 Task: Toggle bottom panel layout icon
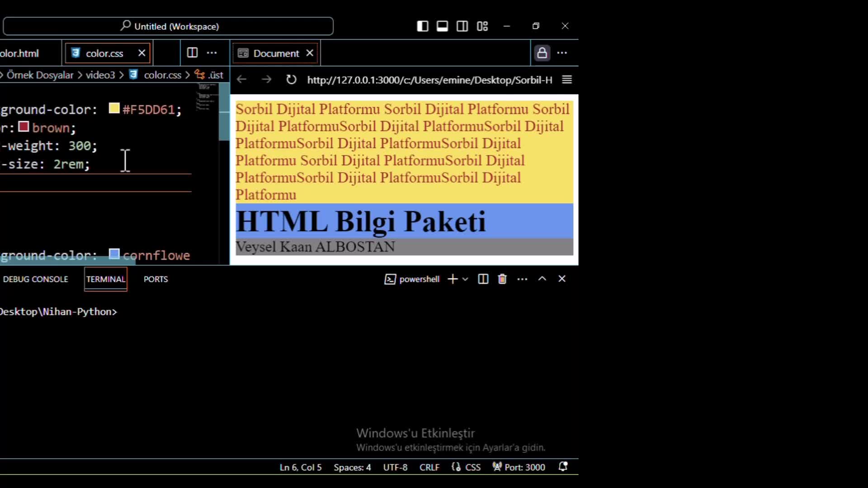pos(442,26)
